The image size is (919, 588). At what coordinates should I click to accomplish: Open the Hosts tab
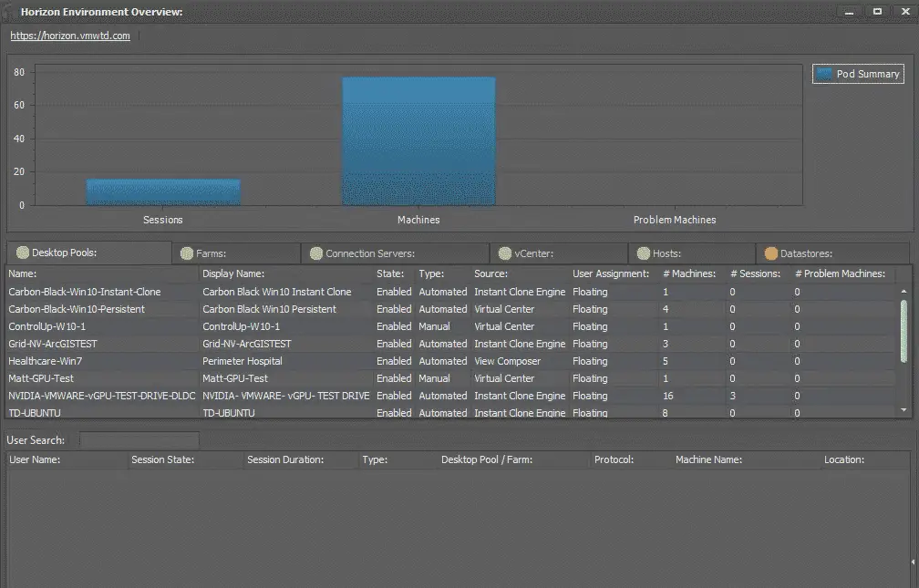[692, 253]
